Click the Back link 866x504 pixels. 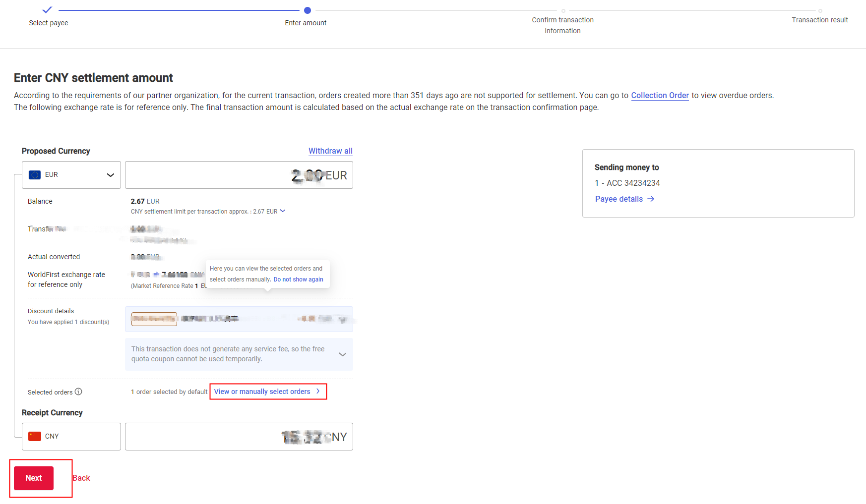tap(82, 478)
